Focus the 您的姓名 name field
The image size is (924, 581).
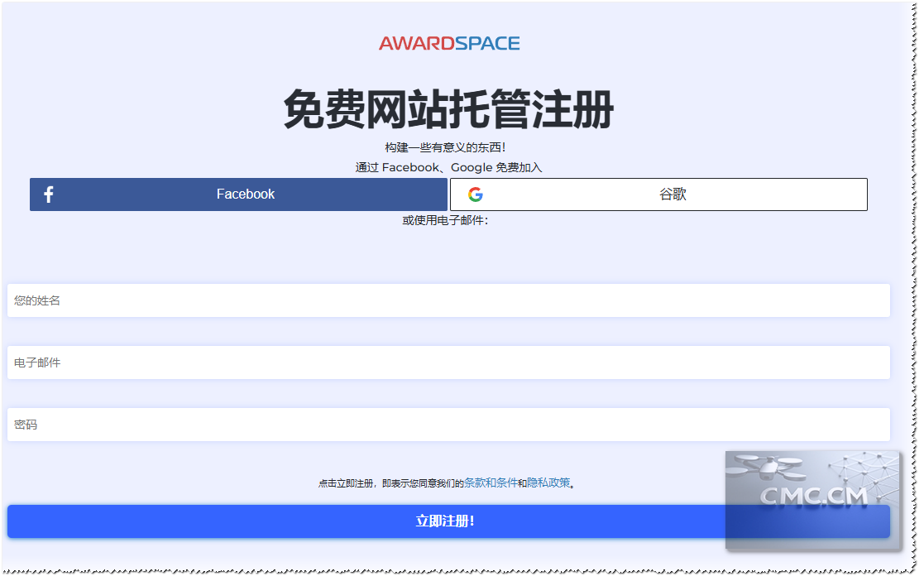tap(448, 300)
